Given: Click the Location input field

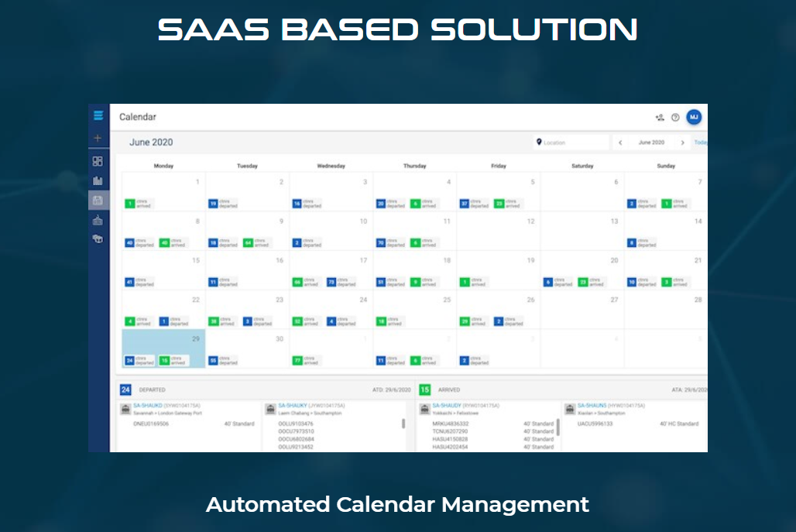Looking at the screenshot, I should [x=571, y=142].
